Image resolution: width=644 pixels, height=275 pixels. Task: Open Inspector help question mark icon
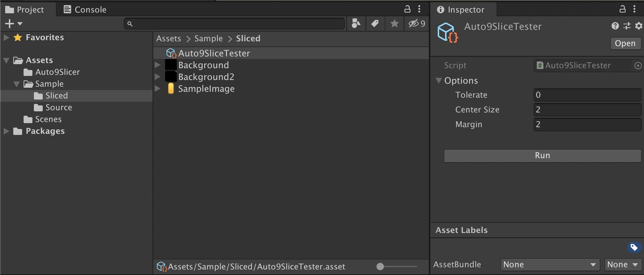tap(615, 26)
